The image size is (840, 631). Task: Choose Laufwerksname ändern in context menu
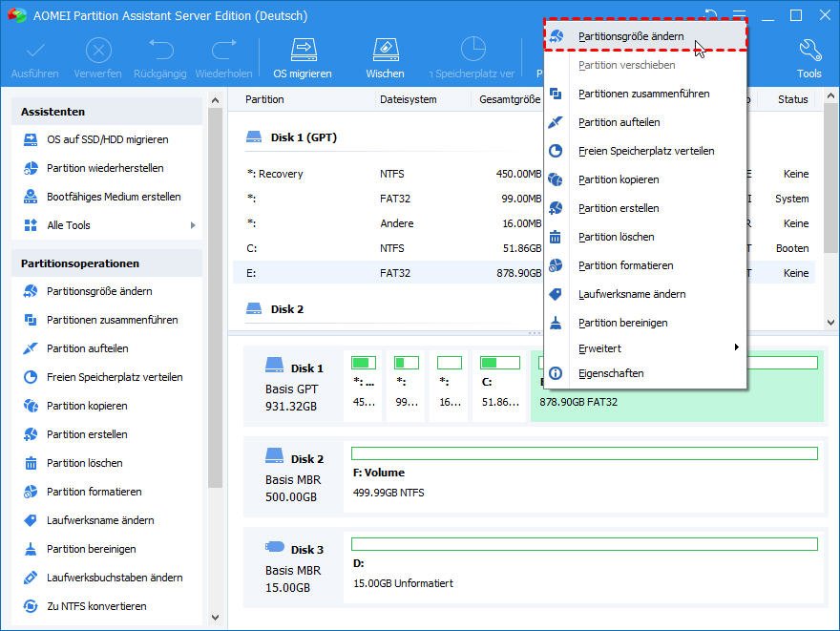click(645, 294)
